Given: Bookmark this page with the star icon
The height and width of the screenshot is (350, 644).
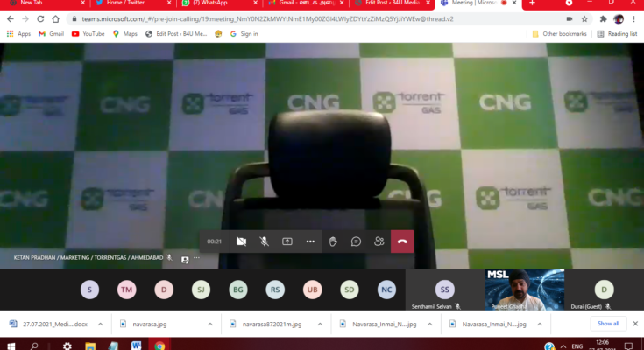Looking at the screenshot, I should click(584, 19).
